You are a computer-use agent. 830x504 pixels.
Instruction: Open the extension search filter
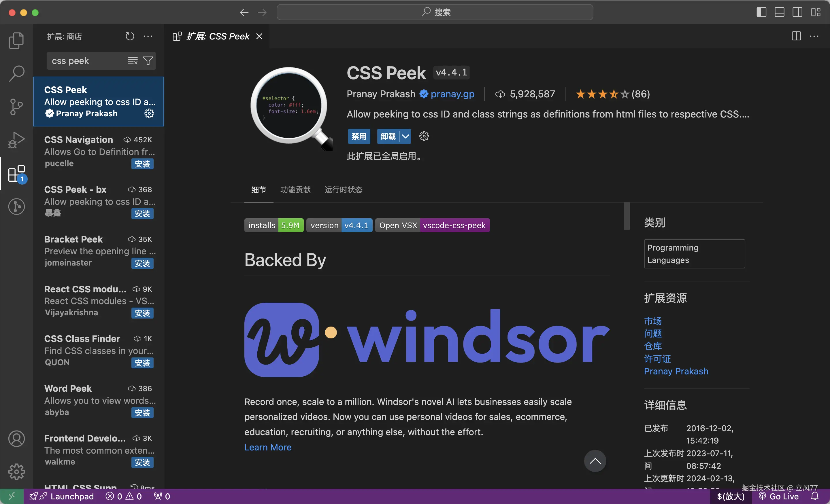click(148, 60)
